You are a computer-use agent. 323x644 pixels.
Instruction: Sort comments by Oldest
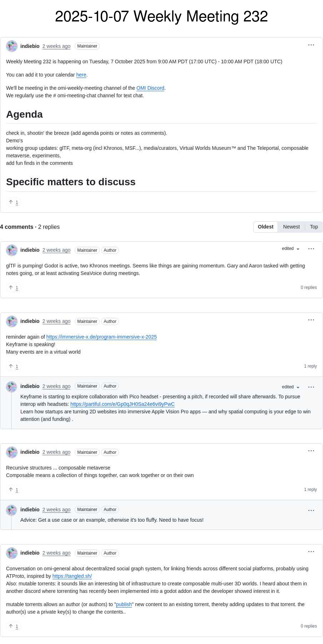(265, 227)
